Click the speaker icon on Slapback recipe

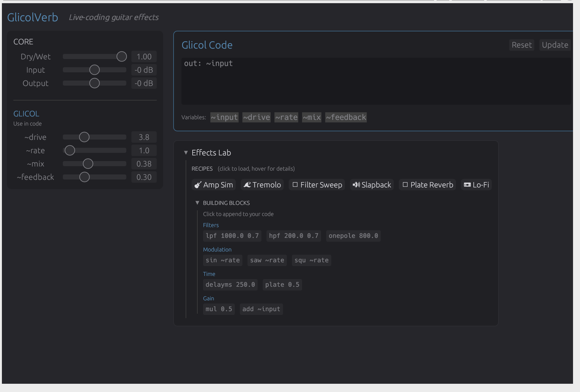coord(356,185)
